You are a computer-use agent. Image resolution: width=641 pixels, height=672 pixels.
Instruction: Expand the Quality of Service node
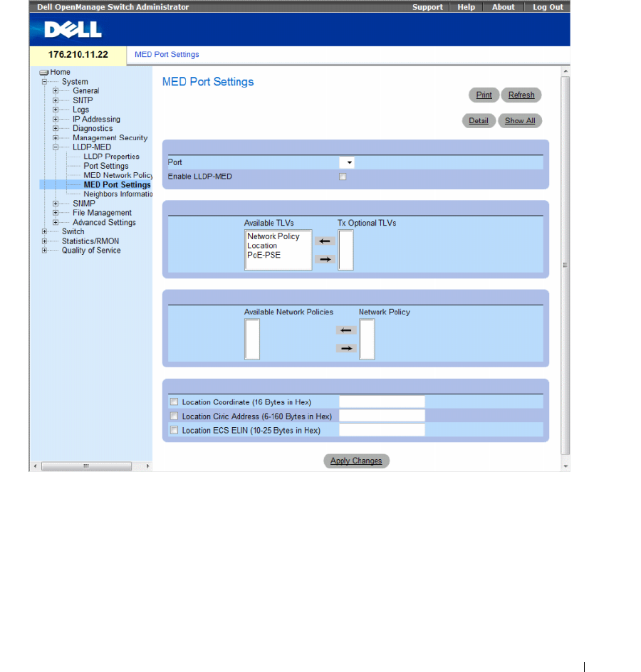tap(44, 251)
